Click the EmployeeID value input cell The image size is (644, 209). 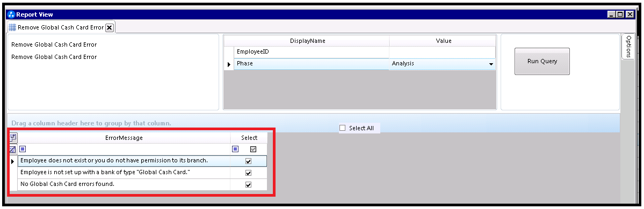442,52
